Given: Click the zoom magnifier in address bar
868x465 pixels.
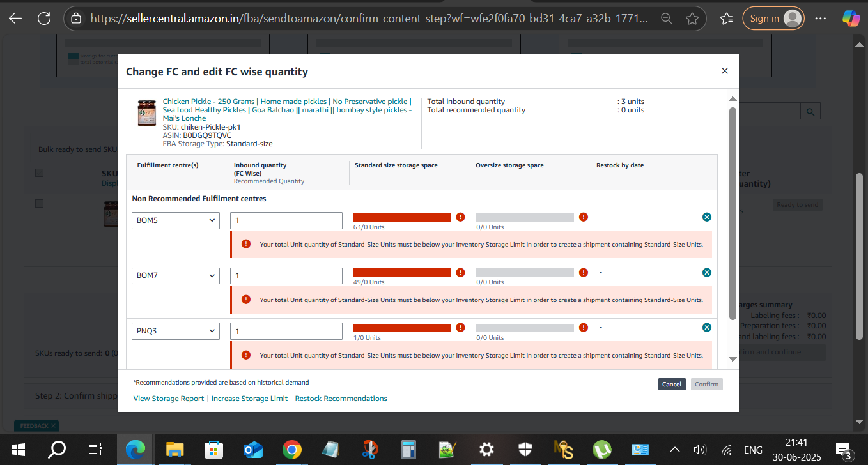Looking at the screenshot, I should [x=667, y=19].
